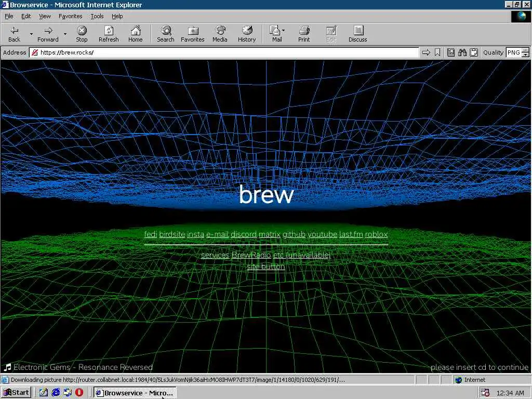532x399 pixels.
Task: Click the Forward navigation button
Action: [x=48, y=34]
